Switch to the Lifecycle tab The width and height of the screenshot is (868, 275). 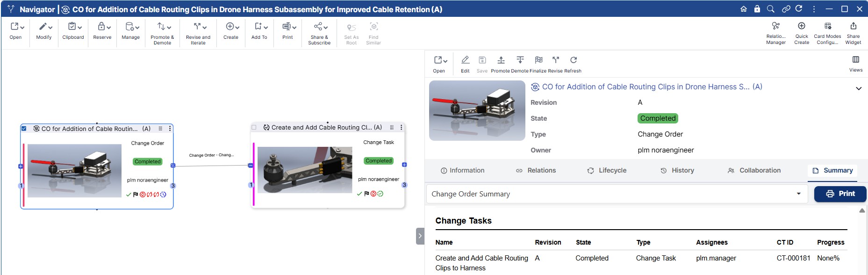click(607, 171)
